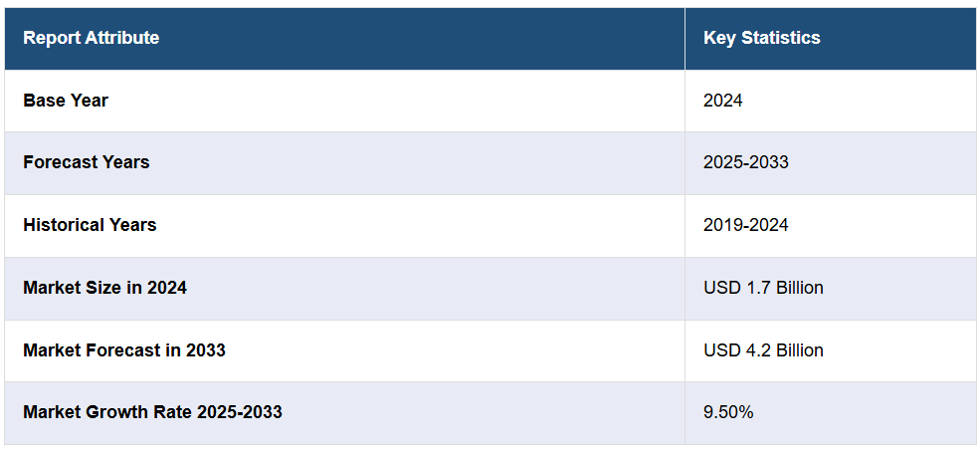Click the 9.50% growth rate value

tap(728, 412)
